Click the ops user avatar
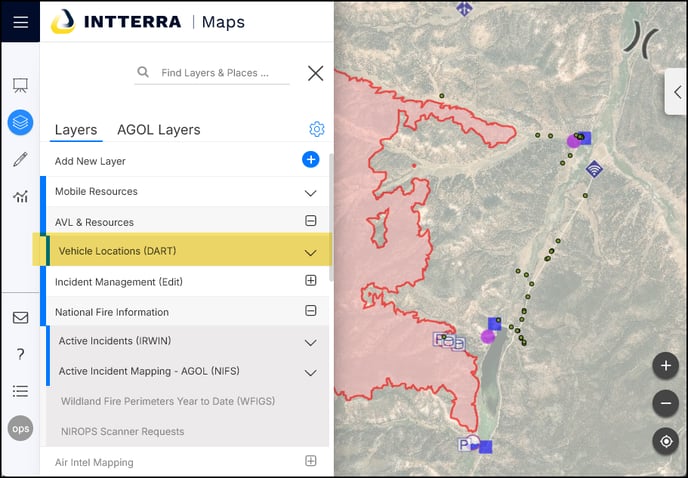 tap(20, 428)
